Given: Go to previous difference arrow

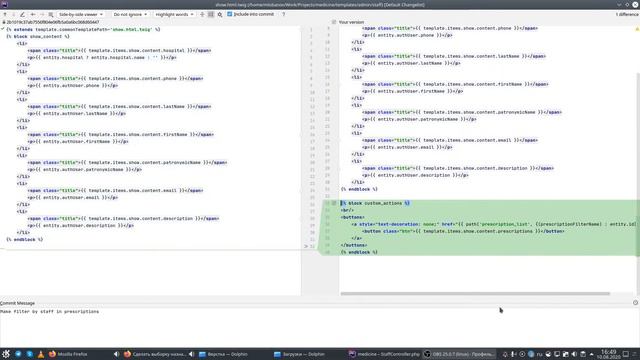Looking at the screenshot, I should pyautogui.click(x=5, y=14).
